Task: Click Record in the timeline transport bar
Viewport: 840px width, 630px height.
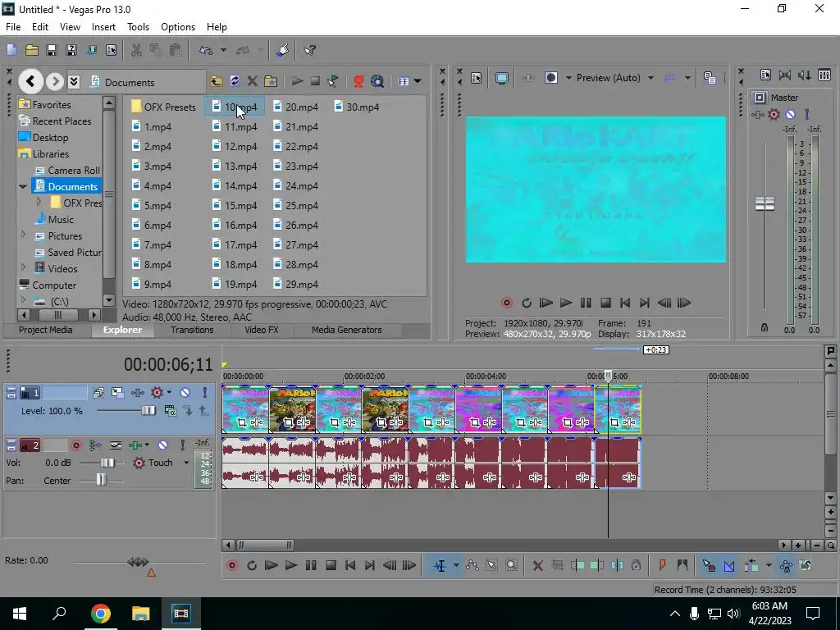Action: 232,565
